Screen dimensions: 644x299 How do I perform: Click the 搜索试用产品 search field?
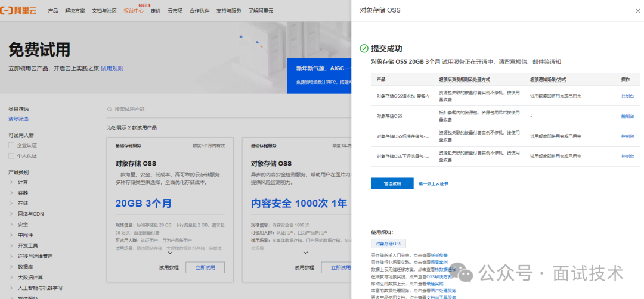(228, 110)
